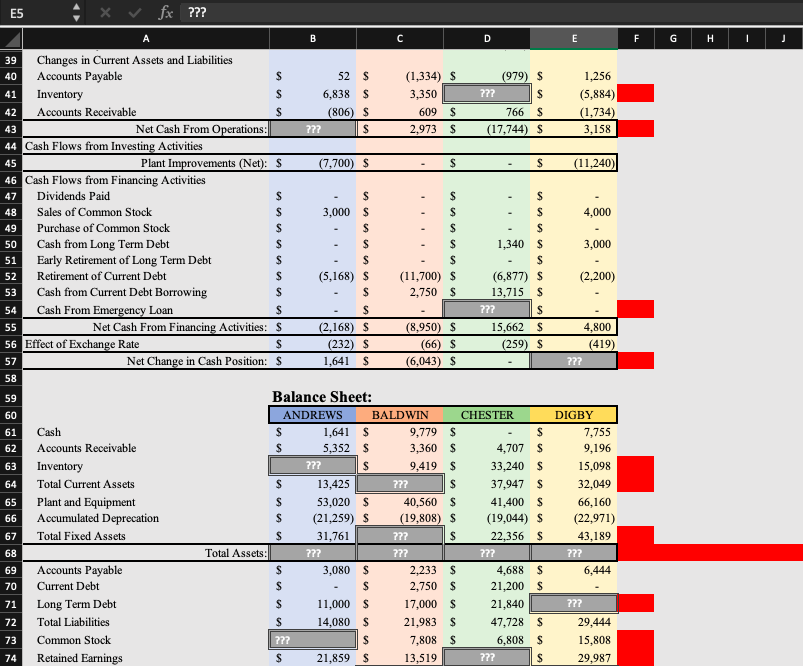The height and width of the screenshot is (666, 803).
Task: Click the BALDWIN header cell in the Balance Sheet
Action: click(x=399, y=414)
